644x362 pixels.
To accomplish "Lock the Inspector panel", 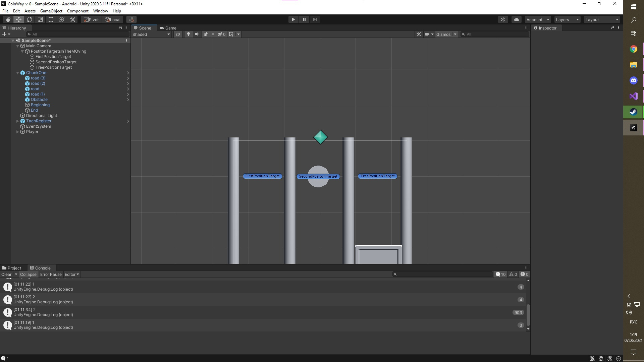I will click(612, 28).
